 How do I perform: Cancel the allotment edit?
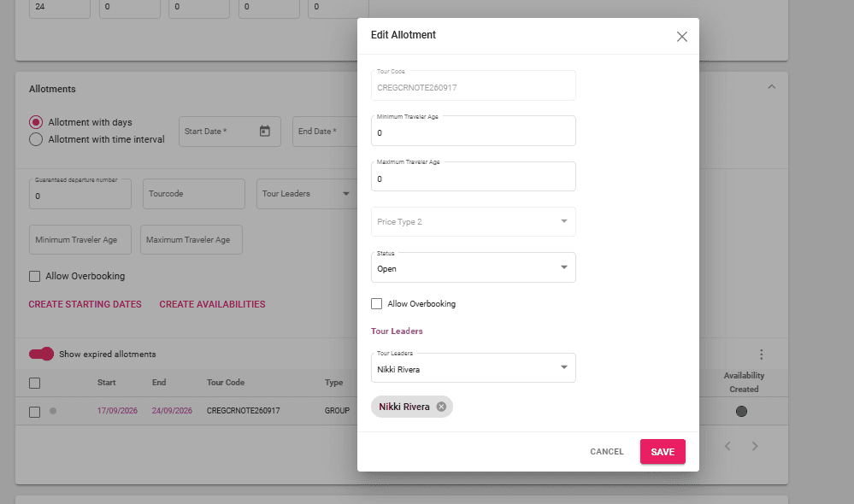[606, 452]
